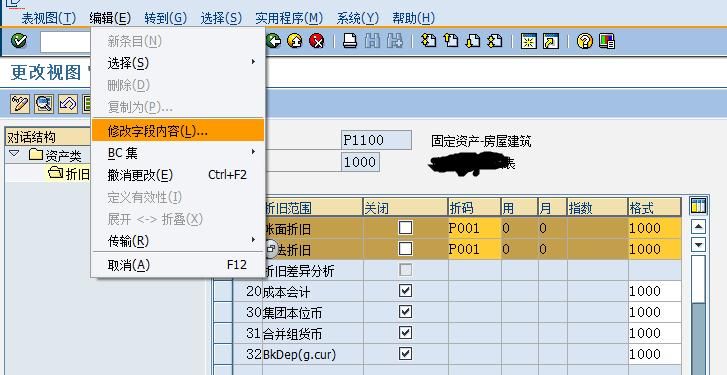The height and width of the screenshot is (375, 727).
Task: Open the 表视图(T) menu
Action: click(x=49, y=18)
